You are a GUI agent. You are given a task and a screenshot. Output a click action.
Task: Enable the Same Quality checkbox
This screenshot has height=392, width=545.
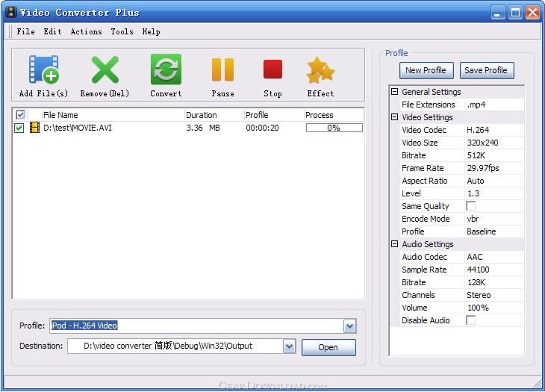click(x=470, y=206)
